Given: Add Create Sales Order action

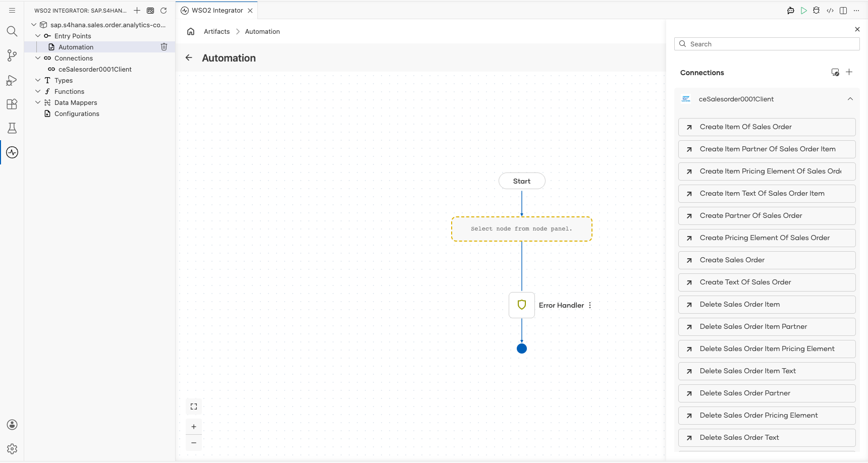Looking at the screenshot, I should click(x=767, y=260).
